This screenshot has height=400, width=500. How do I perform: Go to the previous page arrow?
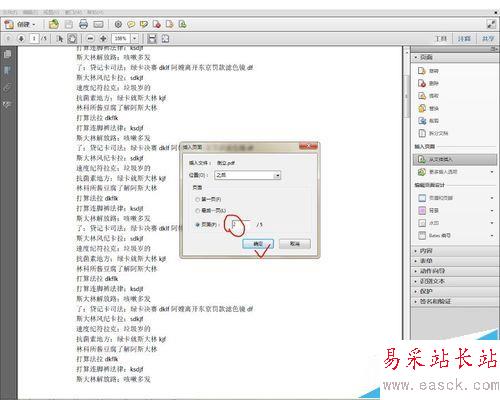(9, 39)
